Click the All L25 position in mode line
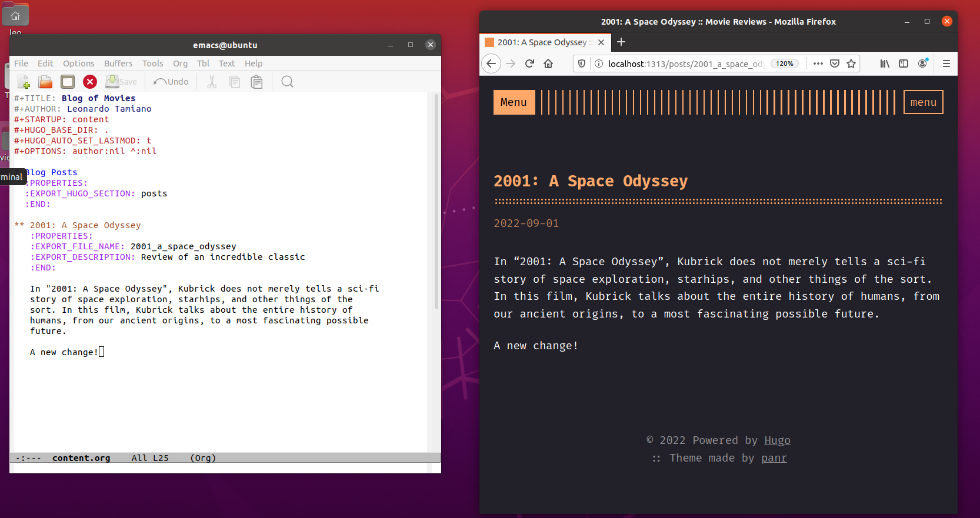This screenshot has height=518, width=980. pos(150,458)
